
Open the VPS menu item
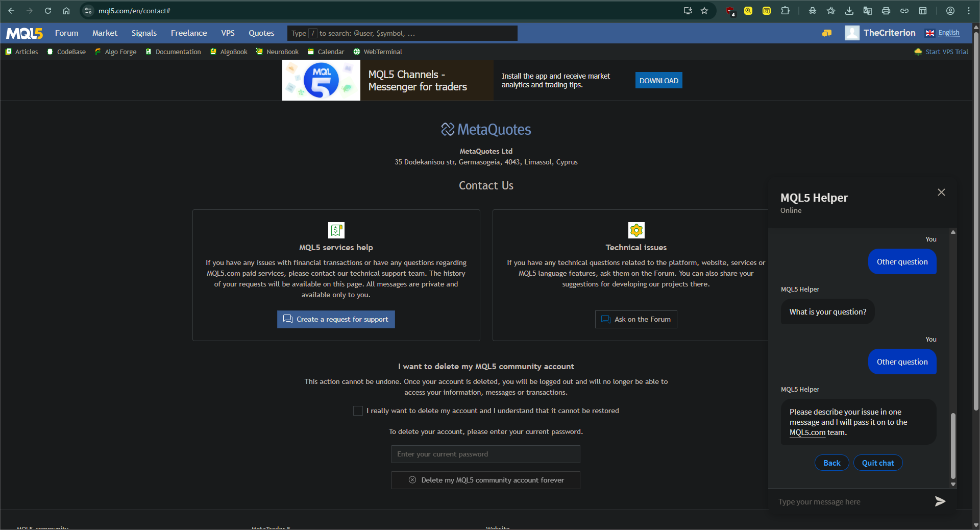coord(228,33)
